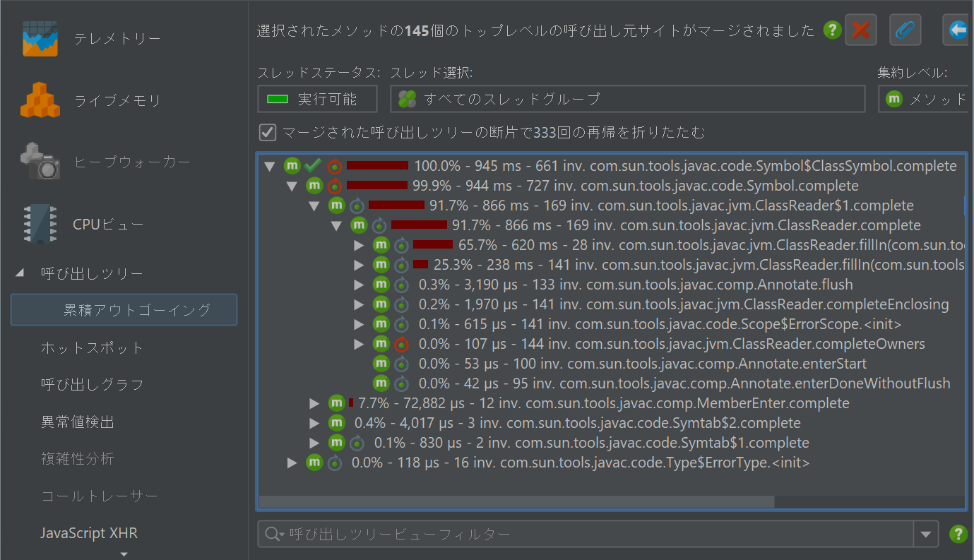Select JavaScript XHR view
Image resolution: width=974 pixels, height=560 pixels.
[x=89, y=533]
